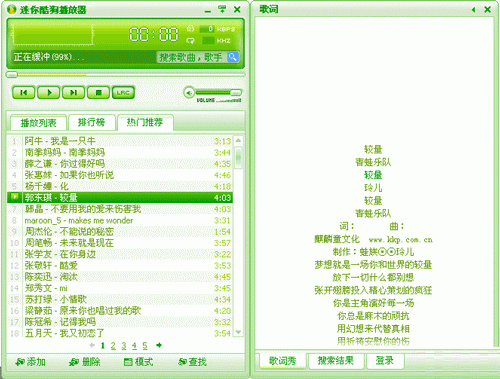Viewport: 500px width, 379px height.
Task: Click the player logo icon in the title bar
Action: tap(11, 10)
